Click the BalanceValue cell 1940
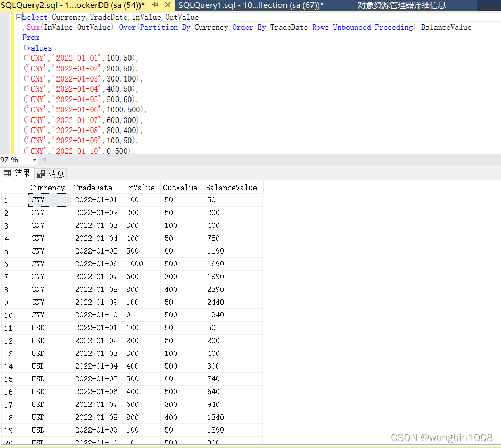The height and width of the screenshot is (448, 501). (x=233, y=315)
